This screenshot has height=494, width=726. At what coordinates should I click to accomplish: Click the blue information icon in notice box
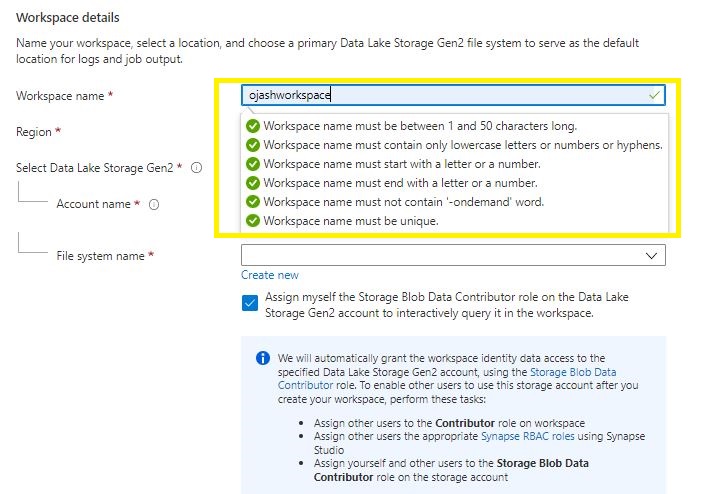263,358
